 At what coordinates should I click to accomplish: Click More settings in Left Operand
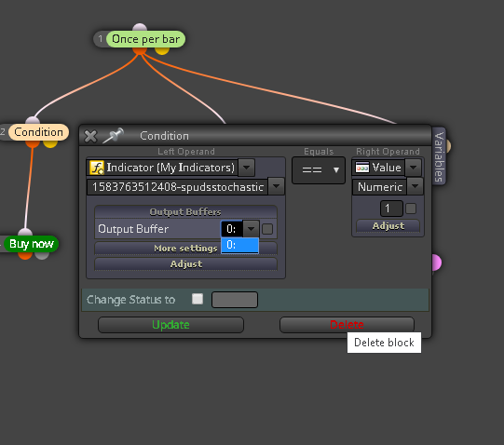coord(185,248)
